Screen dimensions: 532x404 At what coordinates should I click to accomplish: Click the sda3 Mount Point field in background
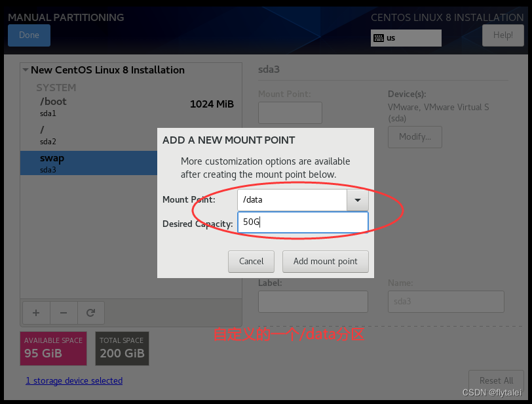[x=290, y=113]
